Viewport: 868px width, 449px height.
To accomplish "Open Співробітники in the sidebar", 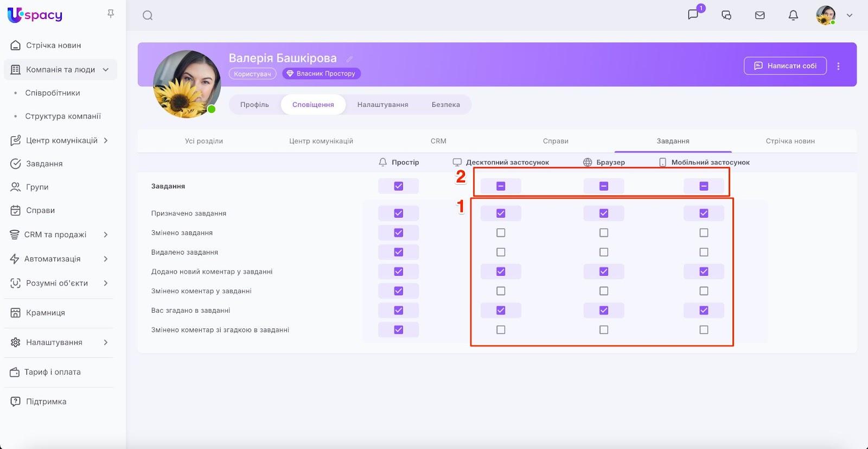I will coord(53,93).
